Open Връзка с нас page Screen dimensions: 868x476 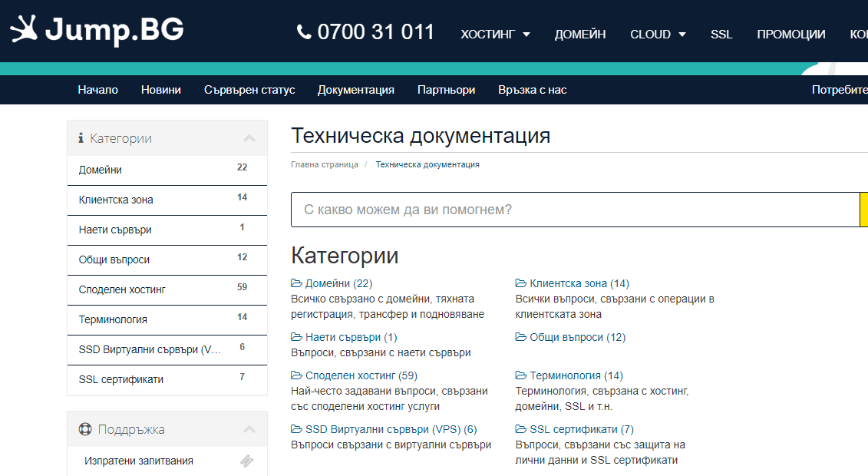533,90
